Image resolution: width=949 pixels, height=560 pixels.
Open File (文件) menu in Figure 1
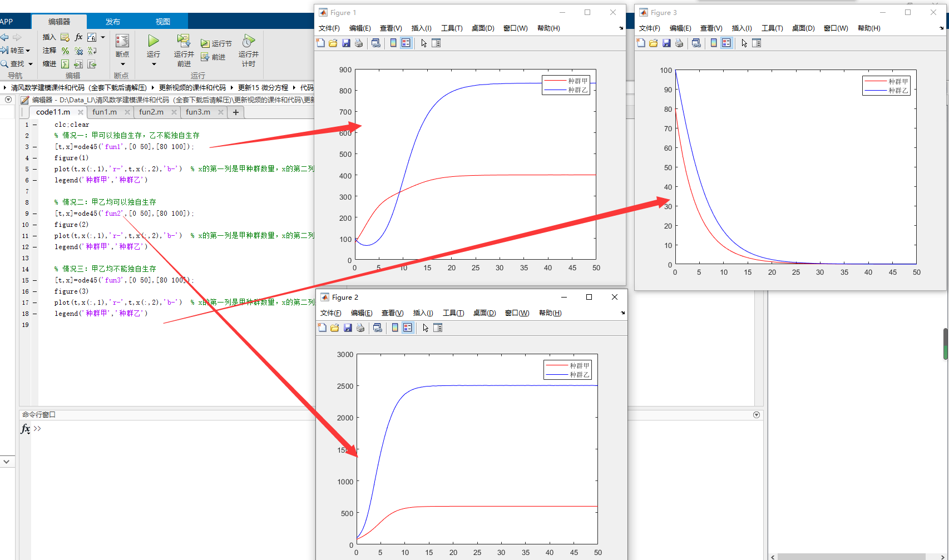pyautogui.click(x=329, y=28)
